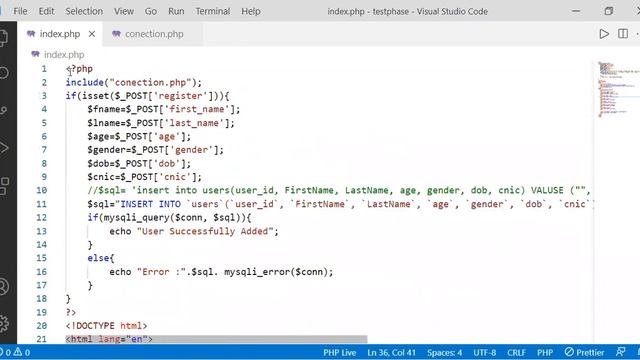Click the $lname=$_POST['last_name'] line
This screenshot has width=640, height=360.
click(x=161, y=123)
